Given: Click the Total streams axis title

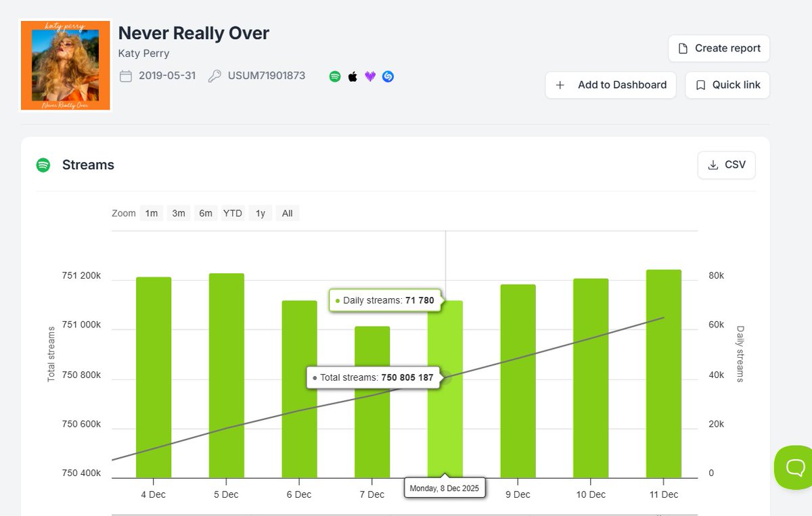Looking at the screenshot, I should (x=51, y=354).
